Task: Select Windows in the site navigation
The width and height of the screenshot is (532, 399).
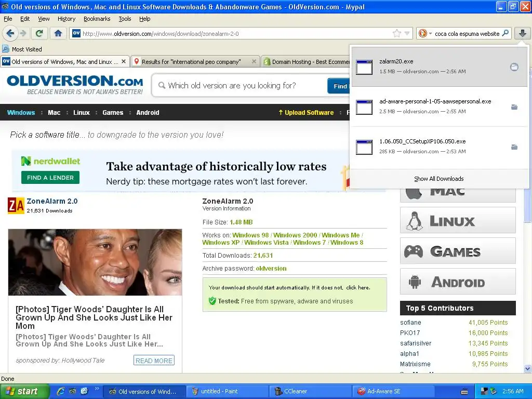Action: tap(21, 113)
